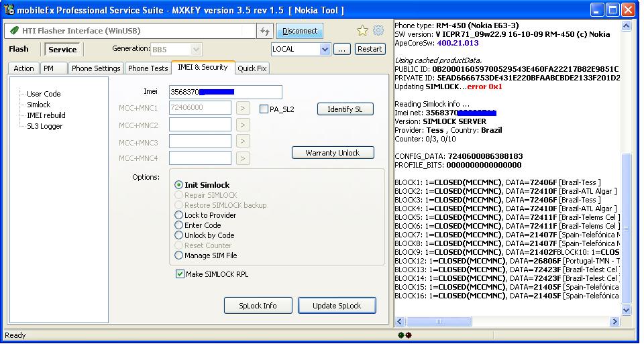
Task: Click the Warranty Unlock button
Action: coord(333,153)
